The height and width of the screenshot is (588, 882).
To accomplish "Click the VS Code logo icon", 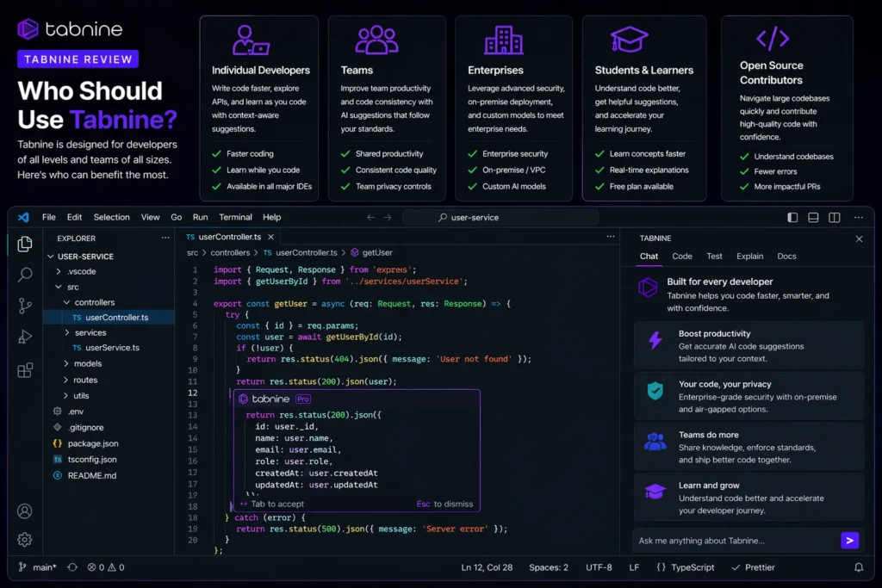I will coord(23,217).
